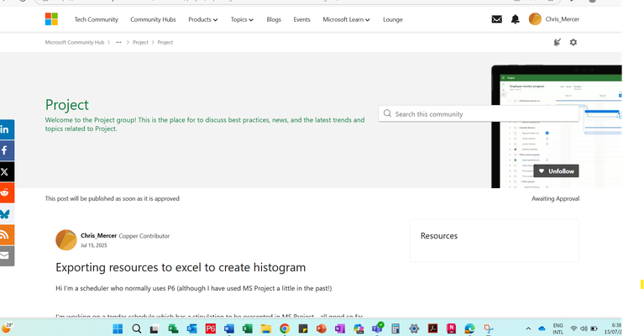Click the 'Jul 15, 2025' post date
Viewport: 644px width, 336px height.
pyautogui.click(x=94, y=245)
